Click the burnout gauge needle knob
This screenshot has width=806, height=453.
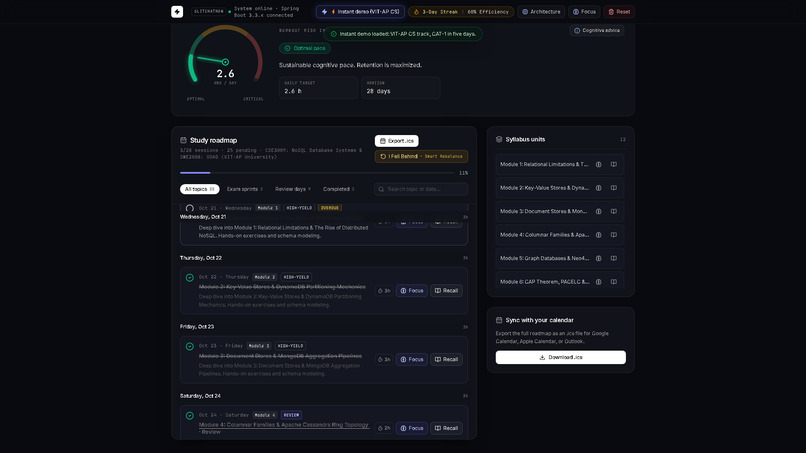[225, 62]
